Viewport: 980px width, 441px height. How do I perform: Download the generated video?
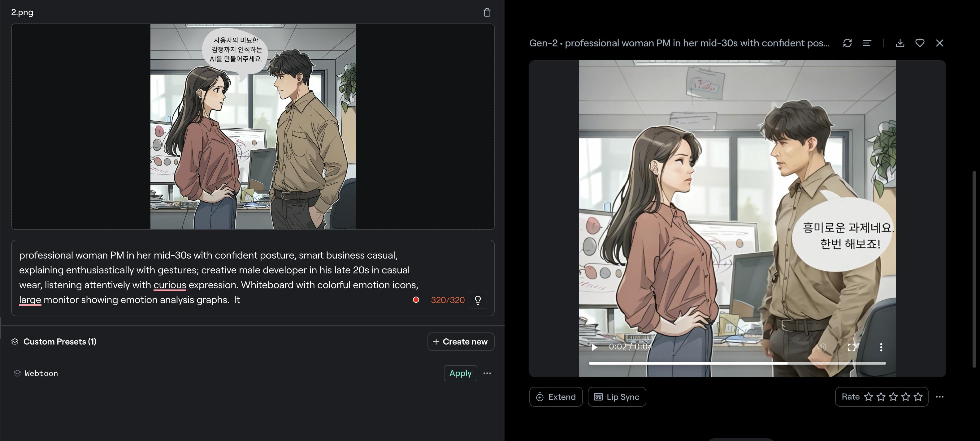click(900, 43)
